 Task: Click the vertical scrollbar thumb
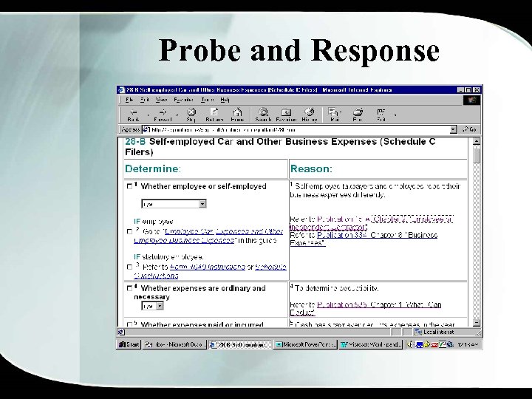(477, 154)
